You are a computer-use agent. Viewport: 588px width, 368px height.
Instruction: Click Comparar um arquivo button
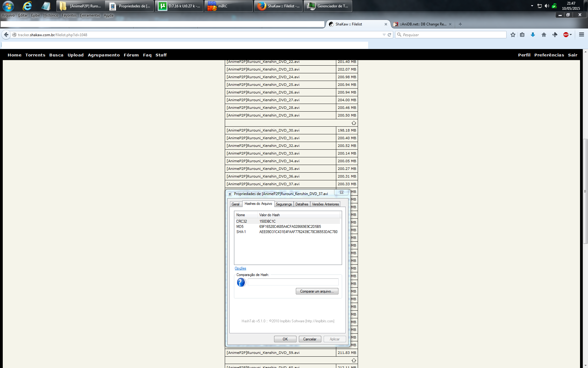pyautogui.click(x=317, y=291)
